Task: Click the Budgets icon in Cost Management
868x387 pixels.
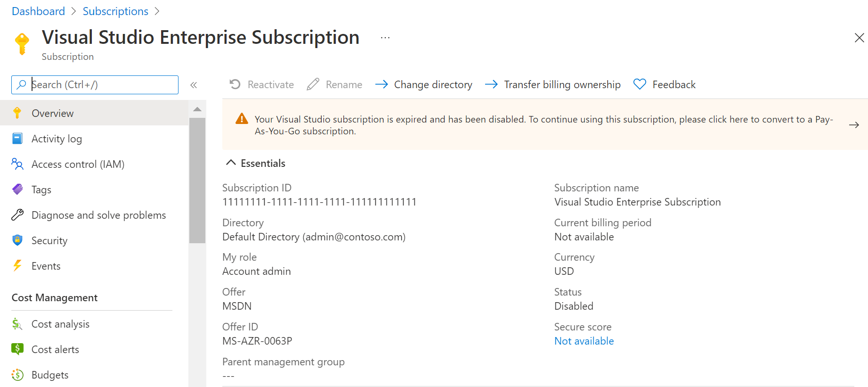Action: coord(17,375)
